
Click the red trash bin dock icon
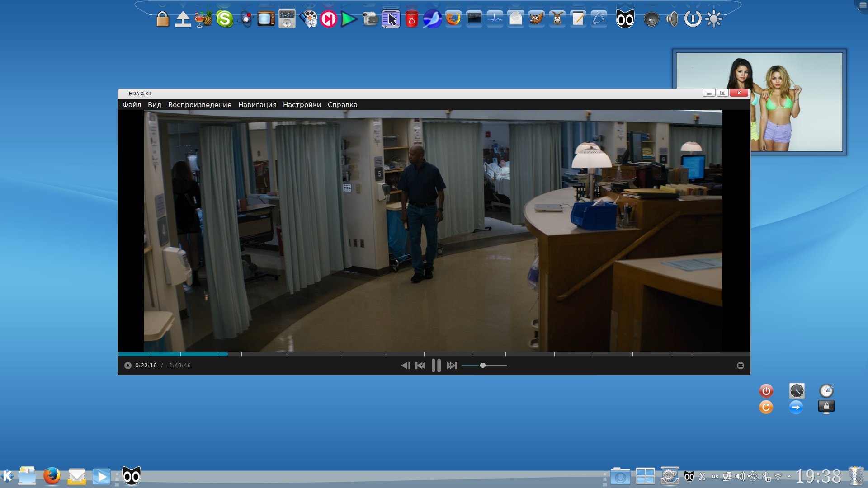411,19
